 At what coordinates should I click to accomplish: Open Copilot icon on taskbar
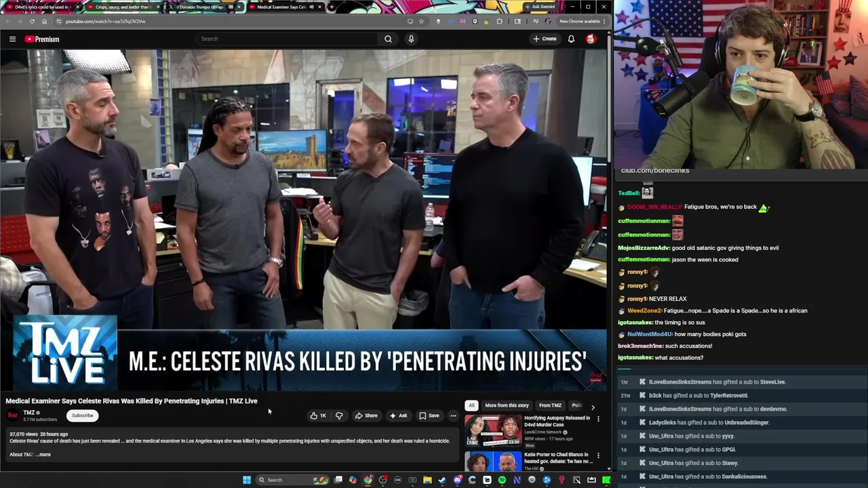[353, 480]
